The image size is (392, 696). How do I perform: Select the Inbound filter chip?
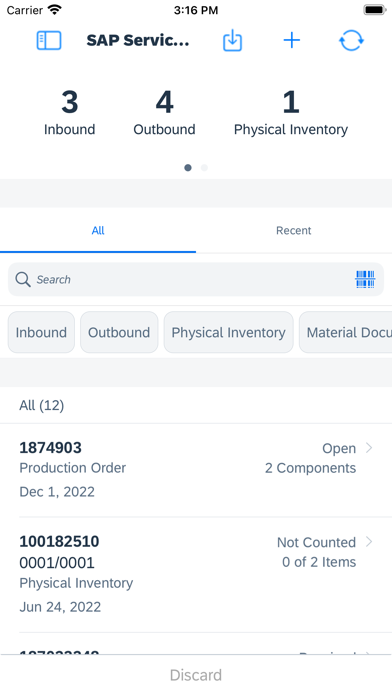tap(41, 332)
